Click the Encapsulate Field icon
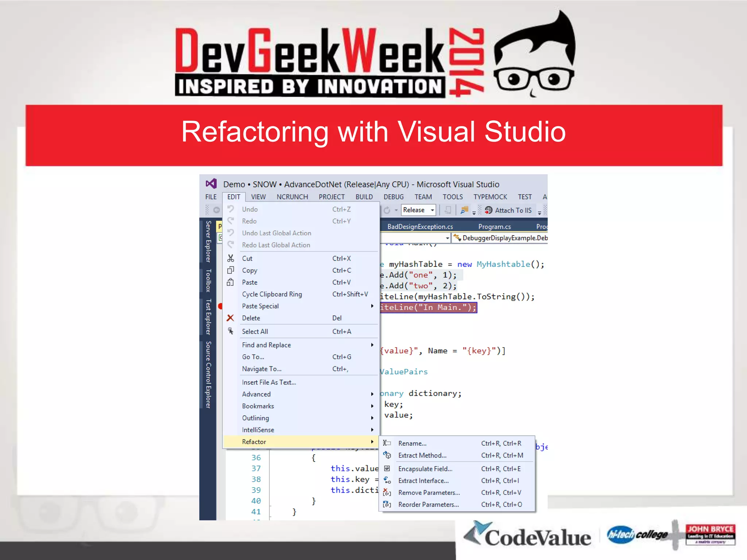Screen dimensions: 747x560 [x=387, y=468]
